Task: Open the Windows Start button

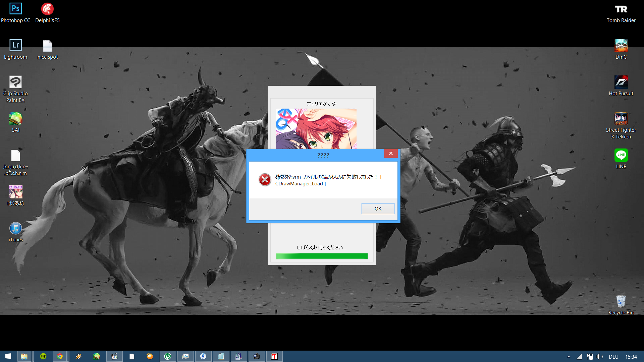Action: 8,356
